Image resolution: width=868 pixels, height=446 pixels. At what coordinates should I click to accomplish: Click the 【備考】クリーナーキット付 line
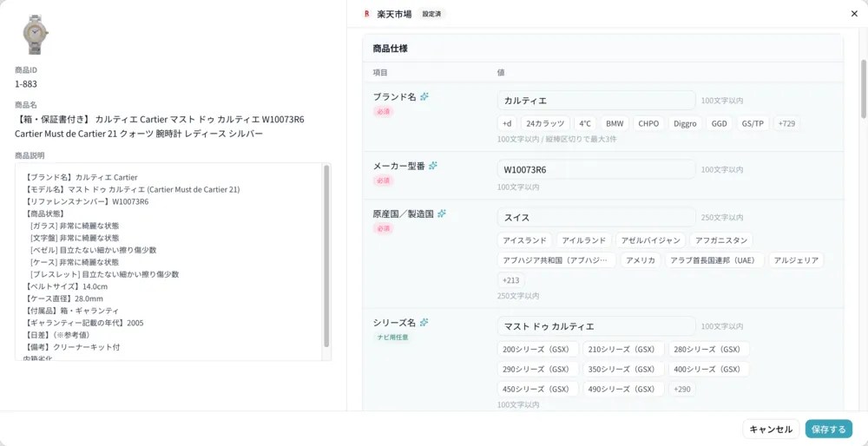point(72,347)
